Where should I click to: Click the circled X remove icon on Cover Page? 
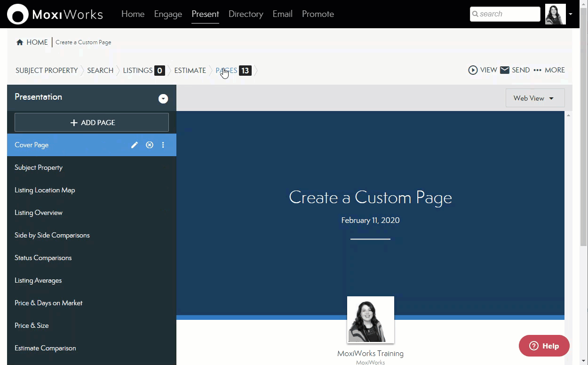point(150,145)
